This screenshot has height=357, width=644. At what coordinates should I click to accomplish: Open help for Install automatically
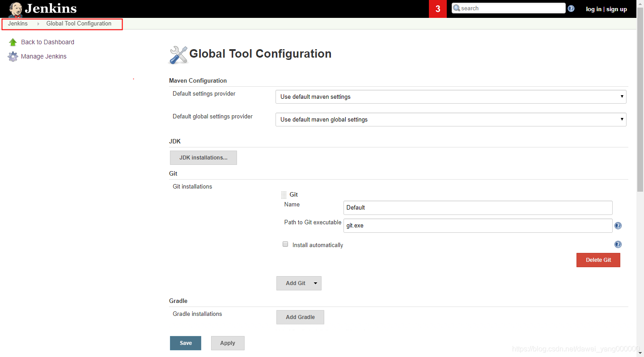(618, 244)
